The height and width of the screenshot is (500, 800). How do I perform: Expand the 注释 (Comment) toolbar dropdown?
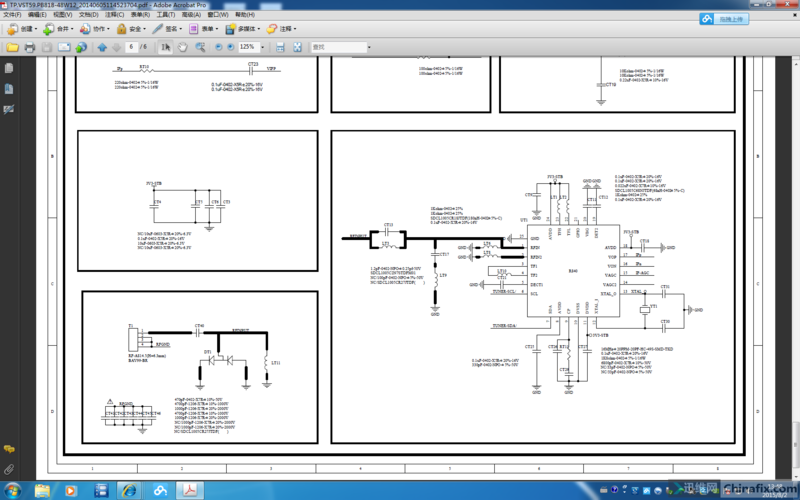pyautogui.click(x=286, y=29)
